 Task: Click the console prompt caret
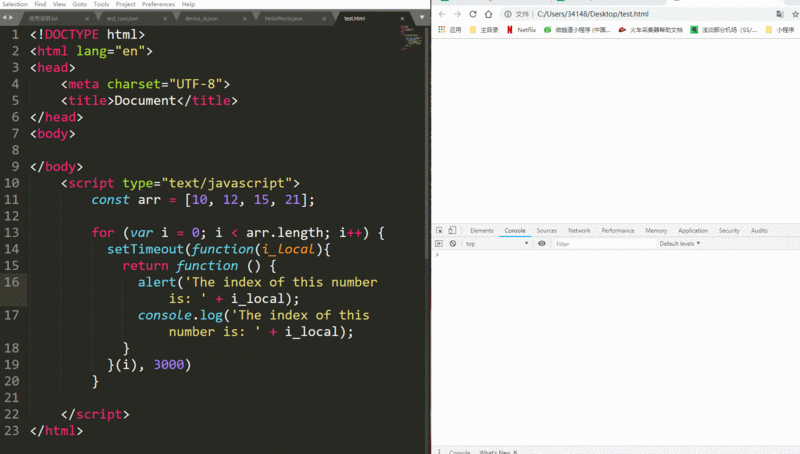pyautogui.click(x=437, y=255)
